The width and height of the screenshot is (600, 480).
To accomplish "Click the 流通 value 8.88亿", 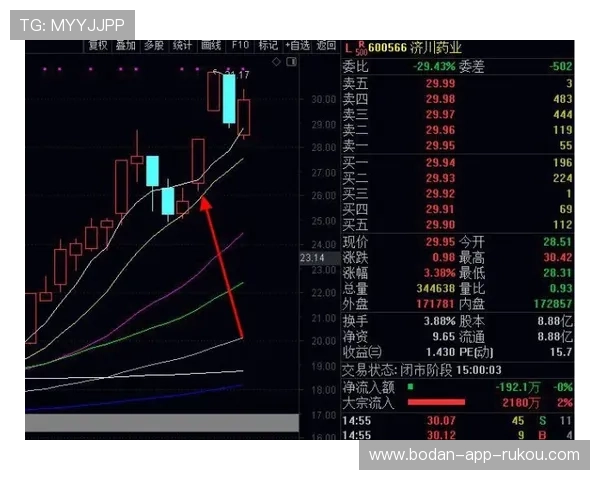I will point(555,336).
